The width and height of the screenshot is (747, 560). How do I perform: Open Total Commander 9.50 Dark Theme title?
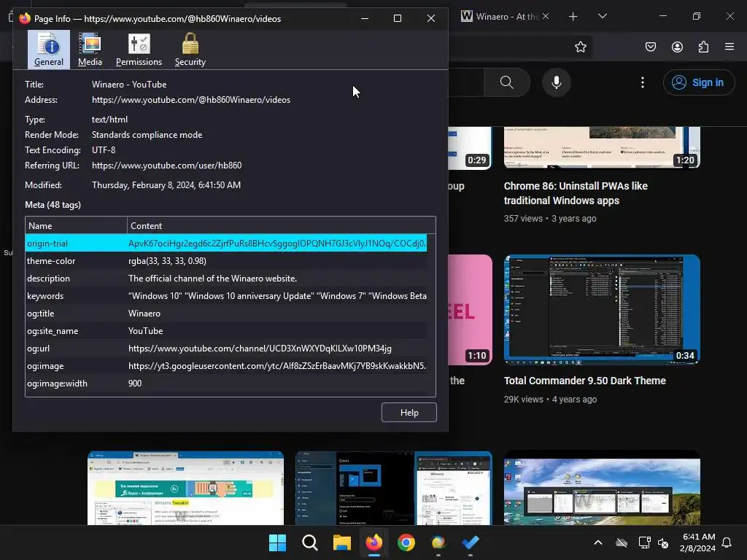point(584,381)
